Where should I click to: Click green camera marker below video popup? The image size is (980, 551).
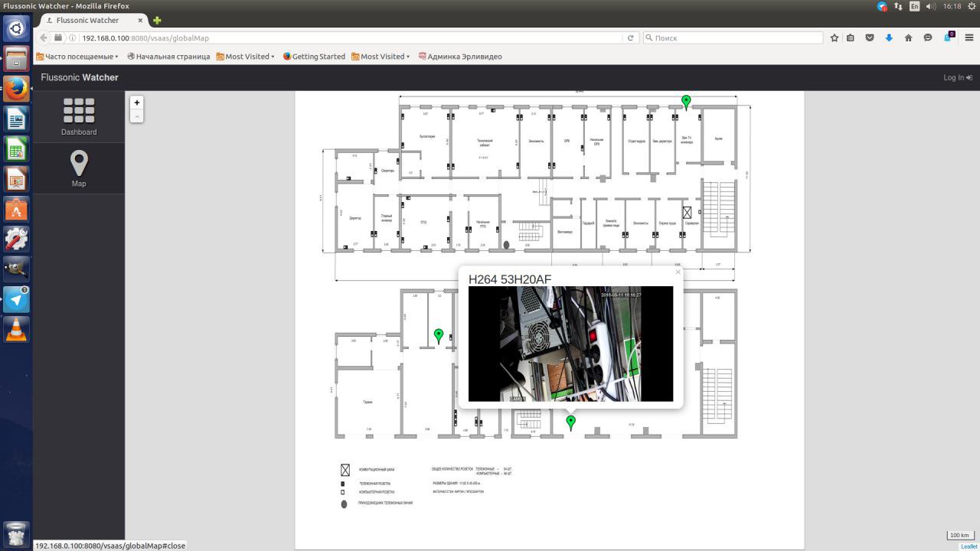(x=570, y=422)
